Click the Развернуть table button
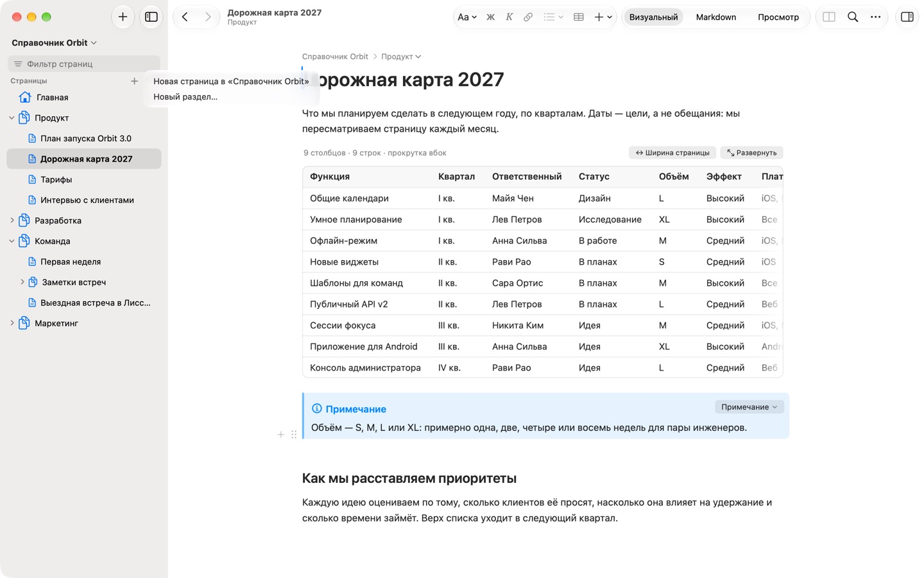This screenshot has width=924, height=578. coord(751,153)
